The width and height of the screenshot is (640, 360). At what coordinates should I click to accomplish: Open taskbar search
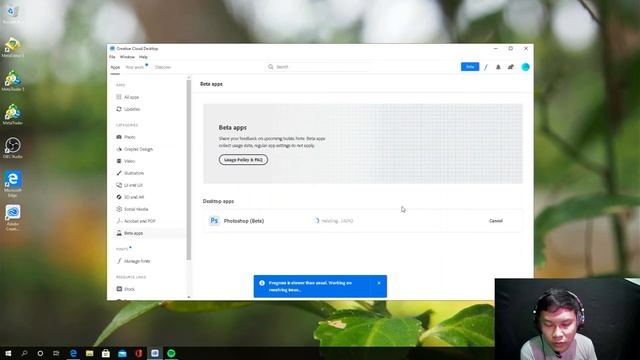[24, 353]
